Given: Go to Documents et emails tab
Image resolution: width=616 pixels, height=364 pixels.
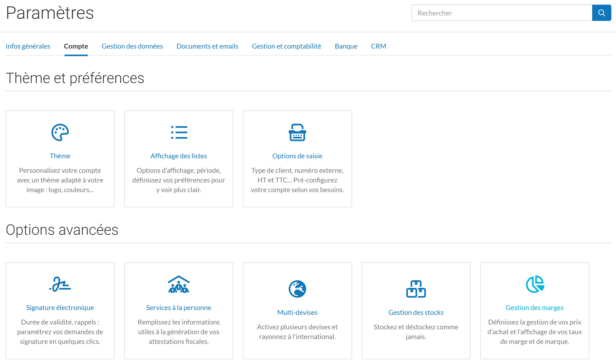Looking at the screenshot, I should (x=207, y=46).
